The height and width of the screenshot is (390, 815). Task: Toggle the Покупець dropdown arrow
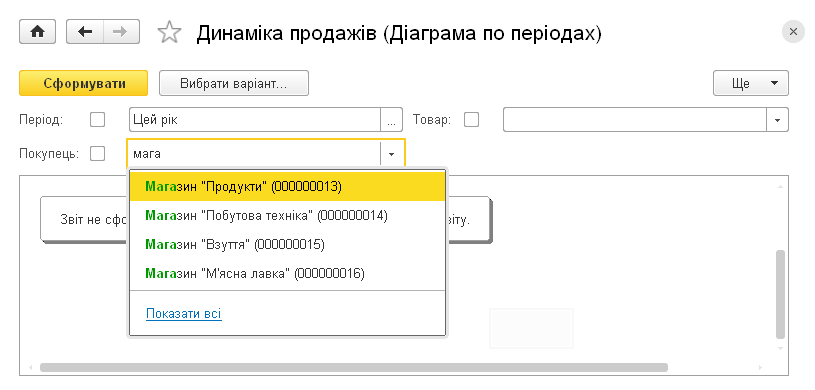point(392,154)
